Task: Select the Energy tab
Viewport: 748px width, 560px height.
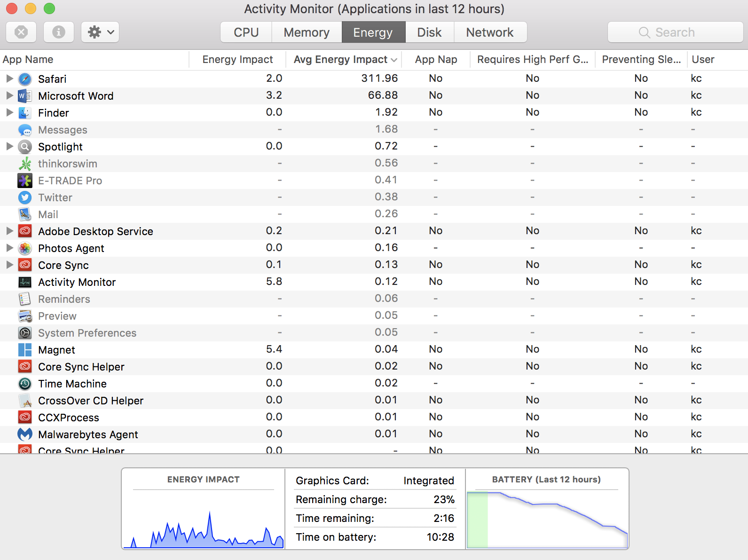Action: (x=373, y=32)
